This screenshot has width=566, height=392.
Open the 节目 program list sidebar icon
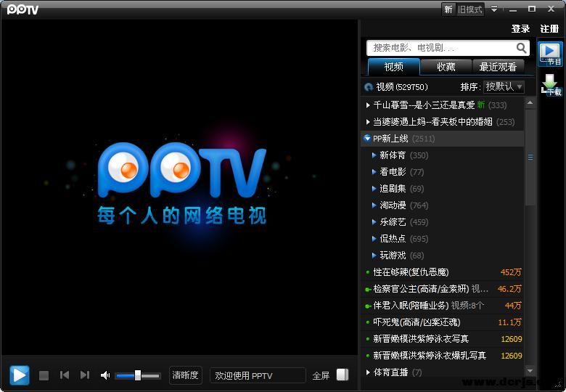[550, 54]
